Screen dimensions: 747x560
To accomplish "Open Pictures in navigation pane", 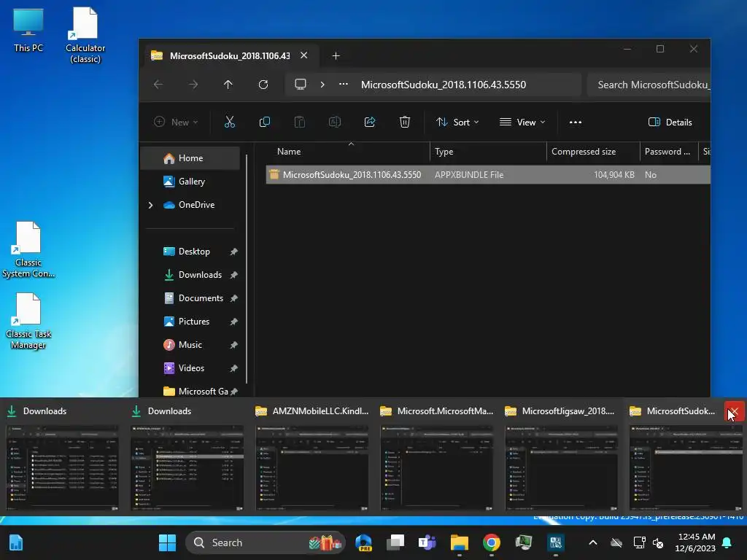I will point(193,322).
